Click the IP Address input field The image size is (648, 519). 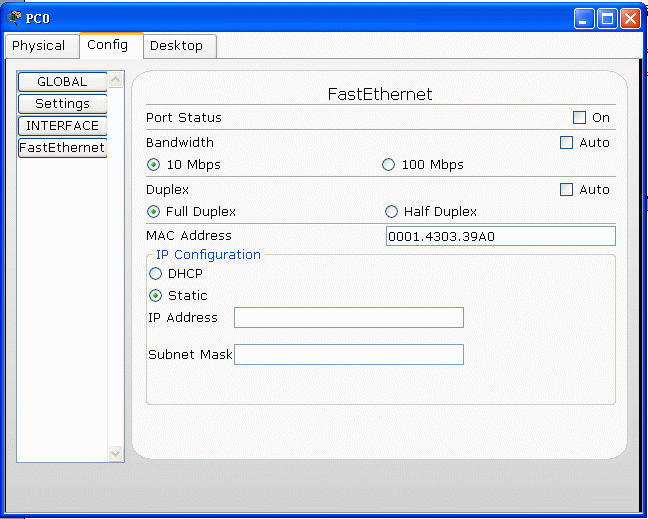point(348,318)
